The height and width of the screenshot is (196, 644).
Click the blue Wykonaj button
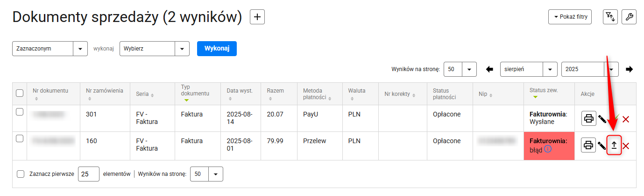pyautogui.click(x=217, y=49)
